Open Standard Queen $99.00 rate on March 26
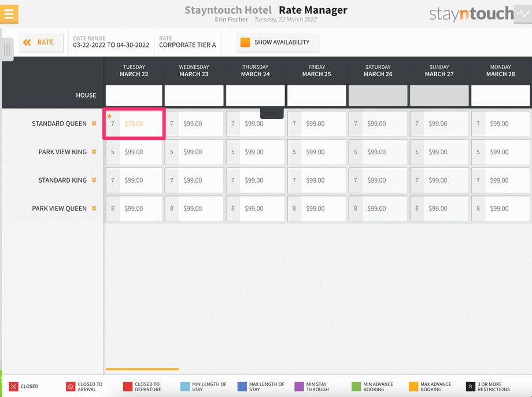The image size is (532, 397). point(378,124)
